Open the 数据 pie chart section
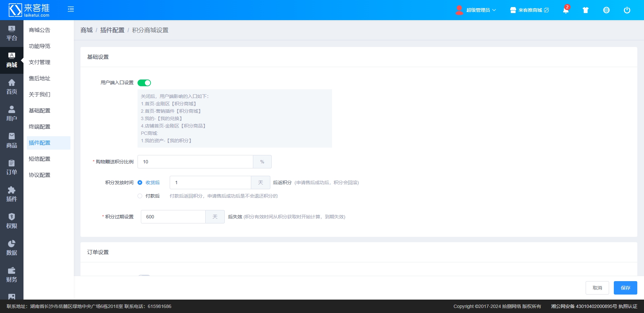The image size is (644, 313). (12, 248)
